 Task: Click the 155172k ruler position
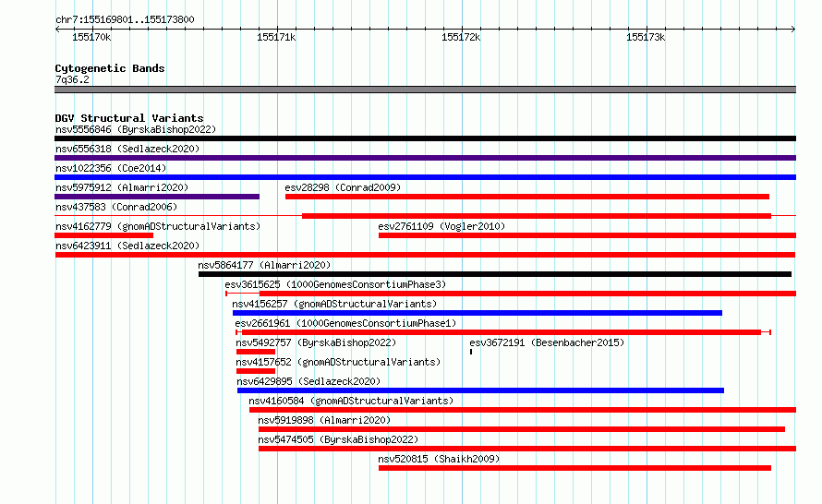tap(461, 37)
